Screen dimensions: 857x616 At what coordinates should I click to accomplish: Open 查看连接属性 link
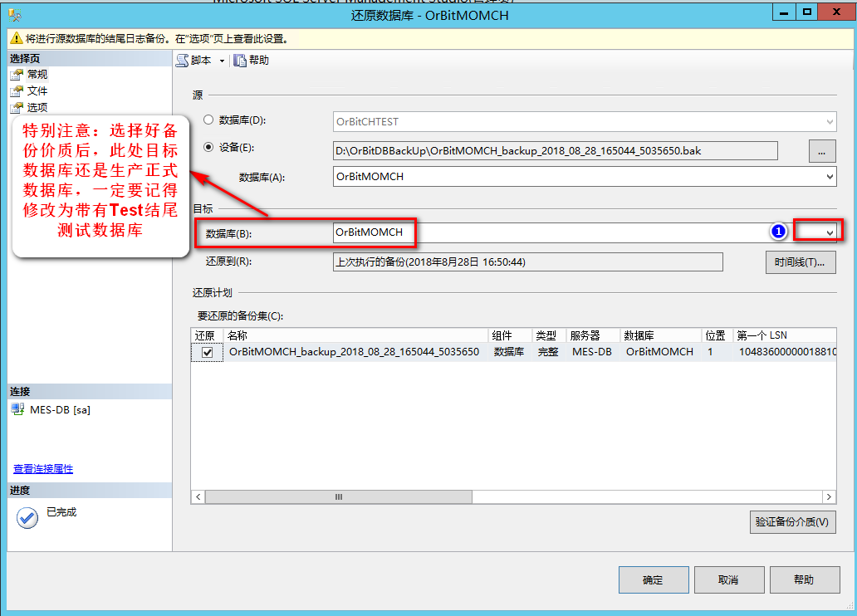42,468
